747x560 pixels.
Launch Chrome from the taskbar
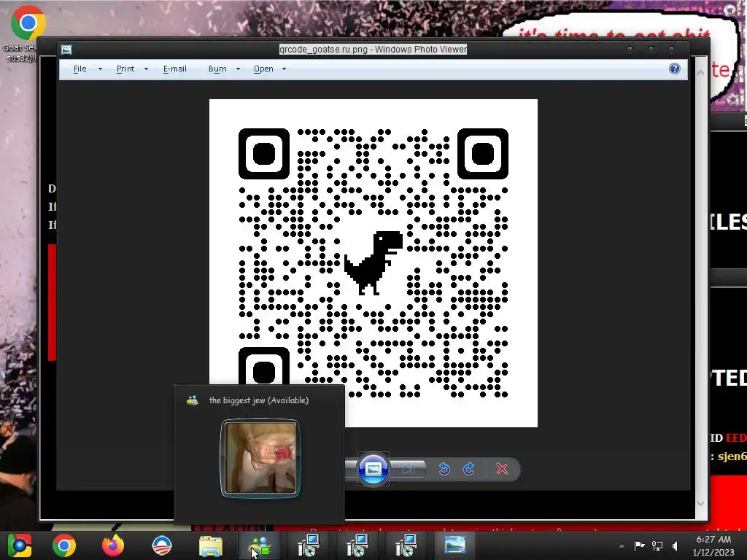pos(64,545)
